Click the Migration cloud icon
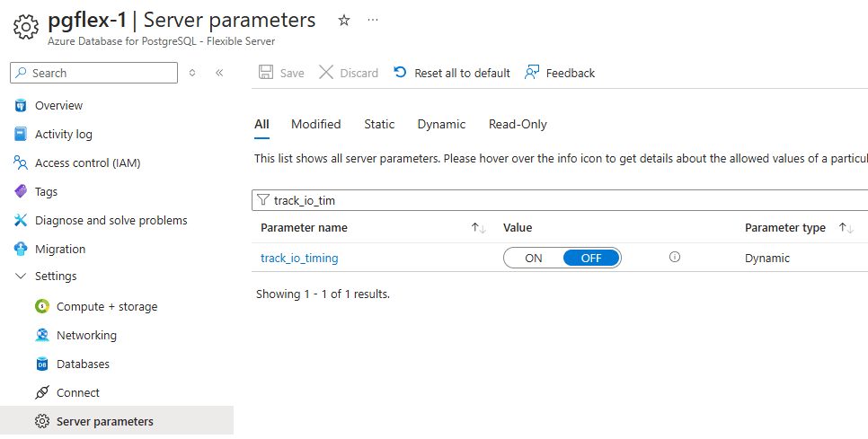Screen dimensions: 868x439 [21, 250]
